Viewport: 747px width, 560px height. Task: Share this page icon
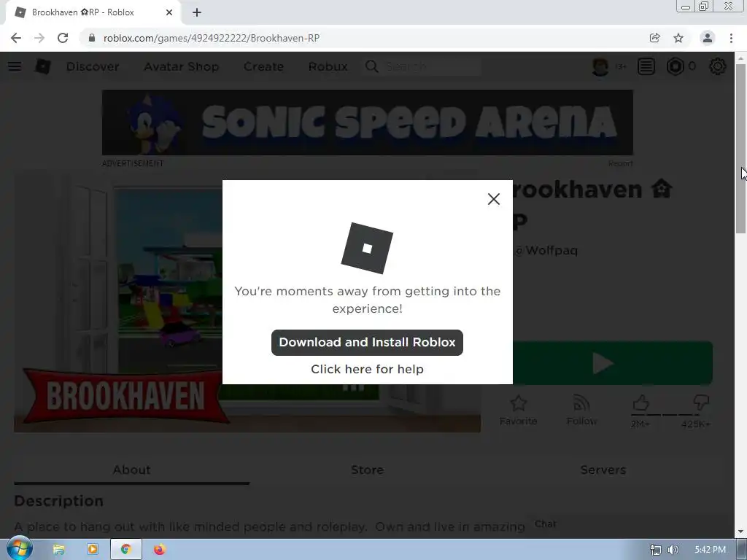[x=654, y=38]
